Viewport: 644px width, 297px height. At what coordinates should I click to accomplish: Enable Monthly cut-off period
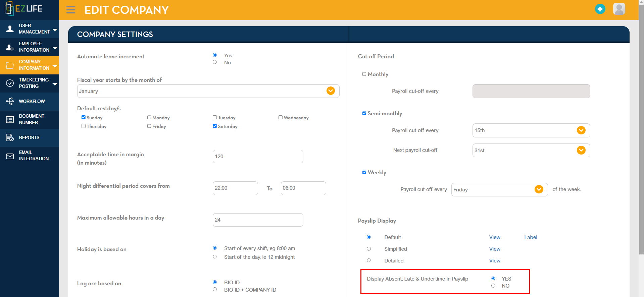point(364,74)
